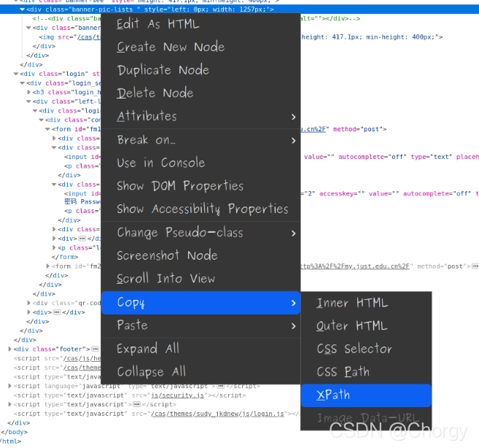
Task: Select the closing </form> tag line
Action: pos(65,257)
